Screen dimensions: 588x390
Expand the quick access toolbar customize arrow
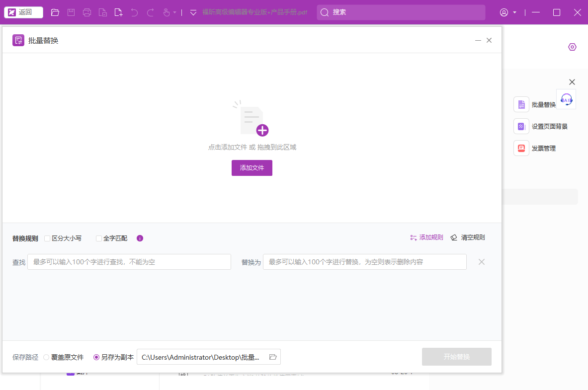193,13
